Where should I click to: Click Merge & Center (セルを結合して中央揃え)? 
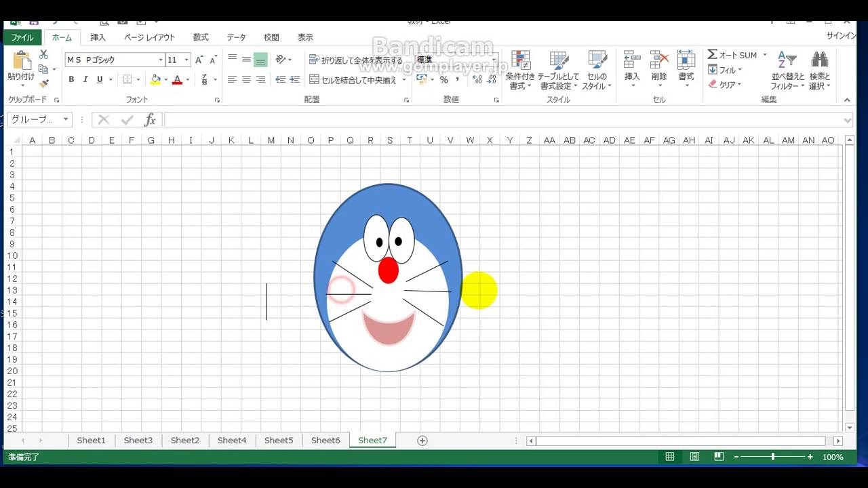pyautogui.click(x=353, y=79)
